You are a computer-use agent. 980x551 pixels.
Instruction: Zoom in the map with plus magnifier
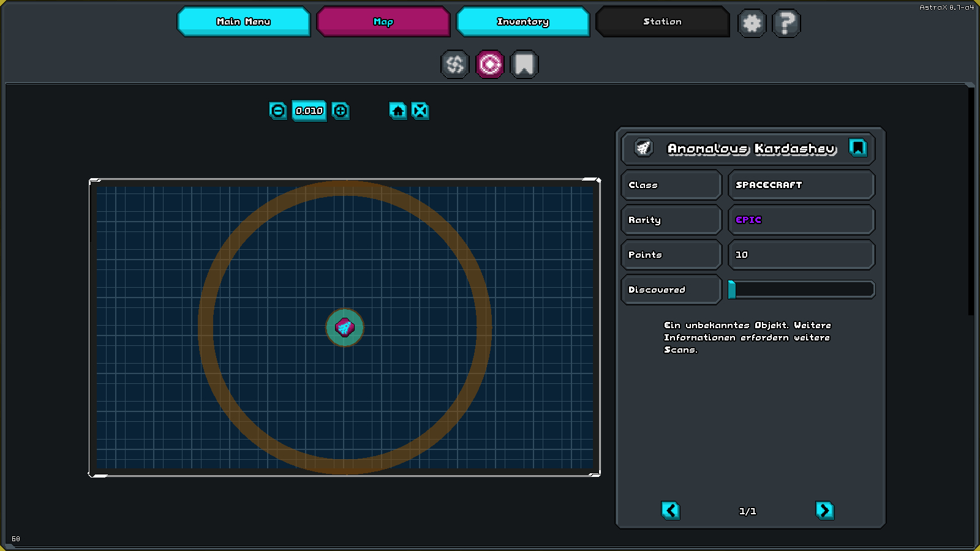341,111
